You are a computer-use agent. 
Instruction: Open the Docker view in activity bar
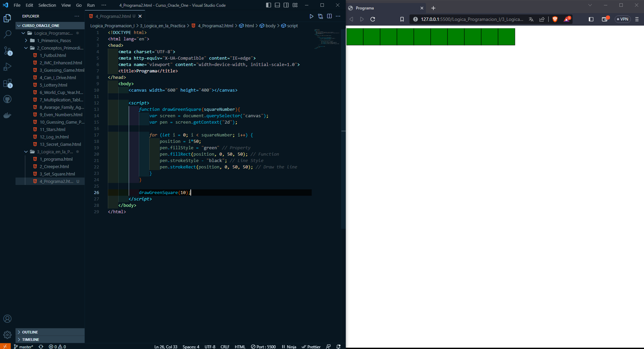7,115
